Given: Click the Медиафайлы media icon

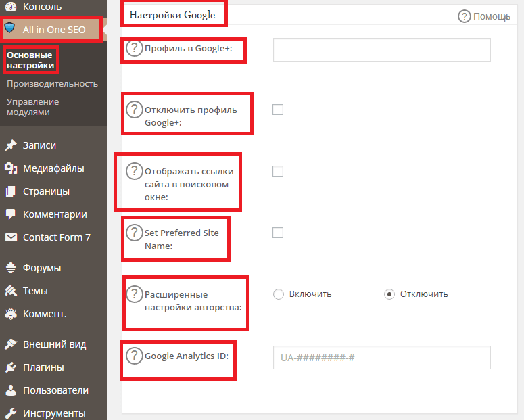Looking at the screenshot, I should point(11,168).
